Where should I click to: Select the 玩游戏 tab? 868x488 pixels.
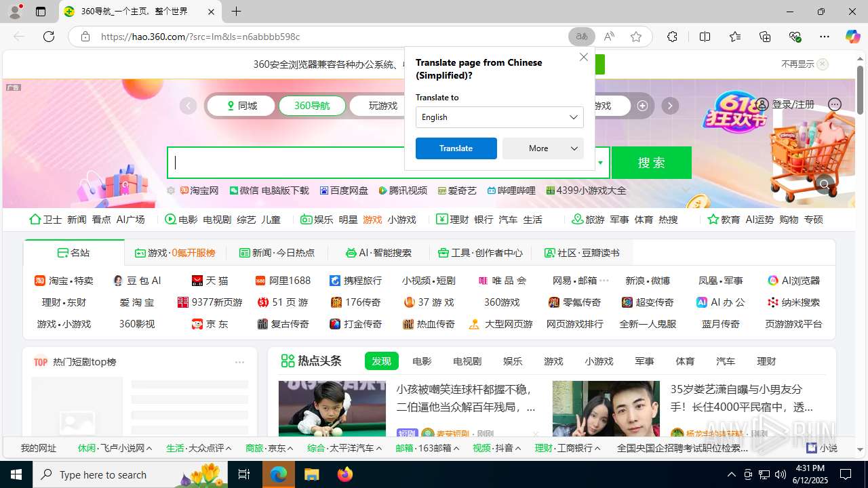383,106
